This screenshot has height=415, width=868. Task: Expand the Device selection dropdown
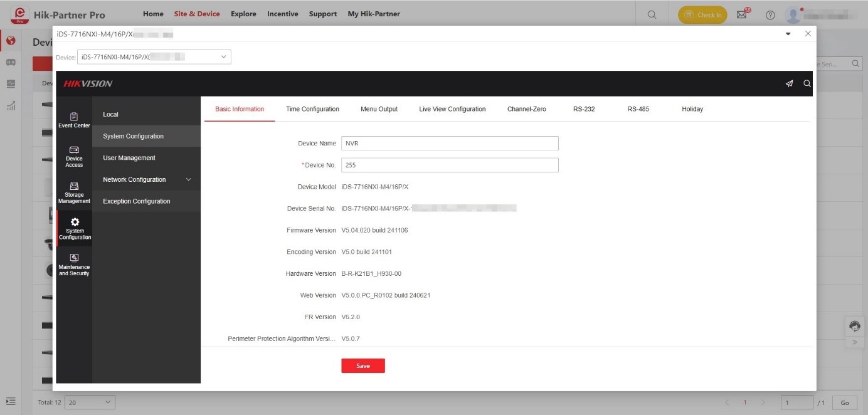pyautogui.click(x=154, y=57)
